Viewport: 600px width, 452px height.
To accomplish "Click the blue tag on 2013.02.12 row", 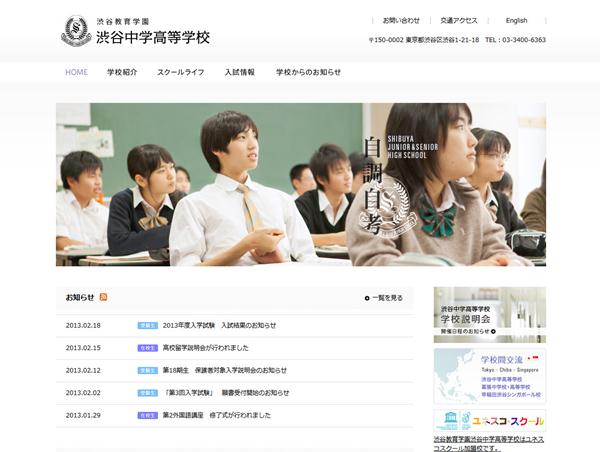I will coord(148,370).
